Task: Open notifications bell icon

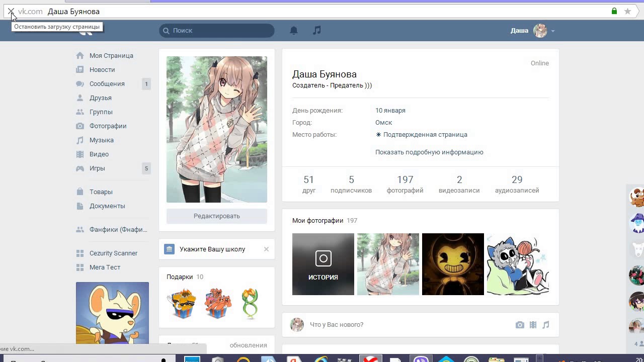Action: click(294, 30)
